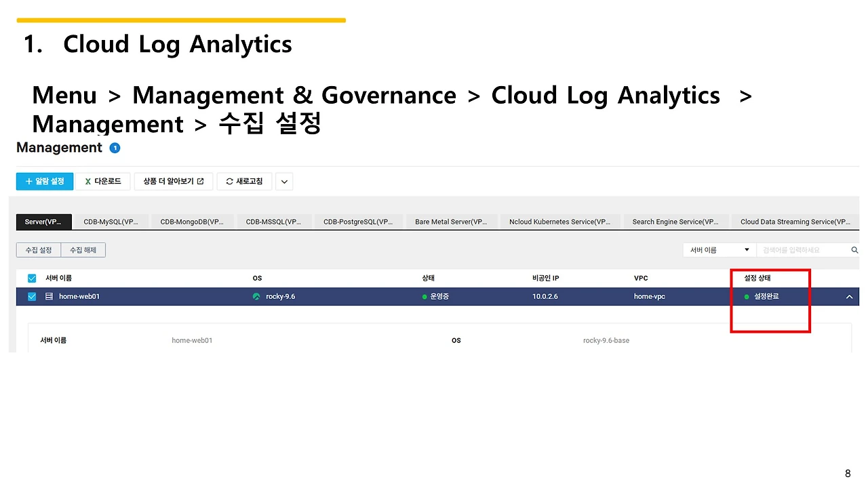Viewport: 868px width, 488px height.
Task: Click the Rocky Linux OS icon
Action: 256,296
